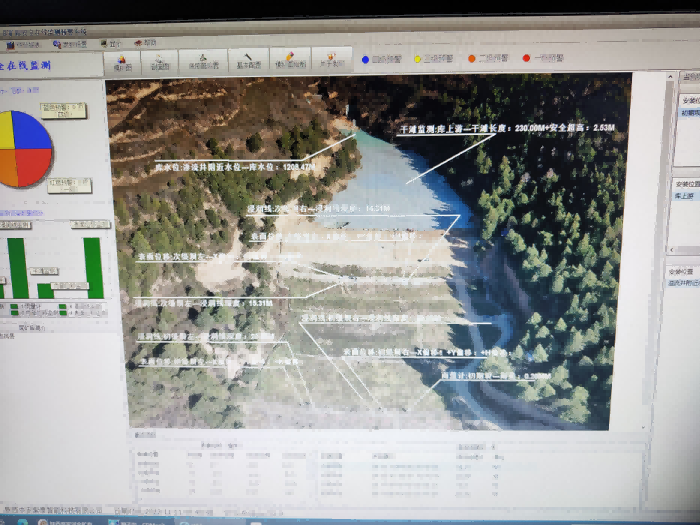The height and width of the screenshot is (525, 700).
Task: Select the red slice of the pie chart
Action: pyautogui.click(x=35, y=167)
